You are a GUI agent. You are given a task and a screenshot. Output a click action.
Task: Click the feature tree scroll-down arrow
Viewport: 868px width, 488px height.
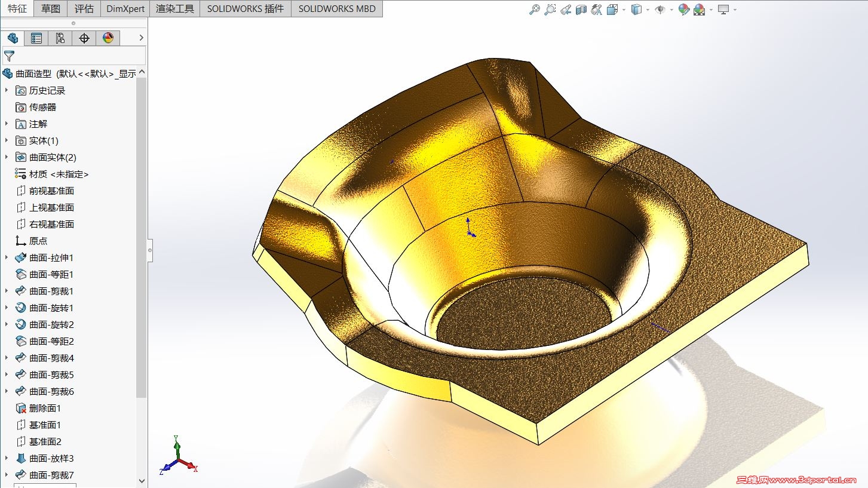[x=142, y=480]
